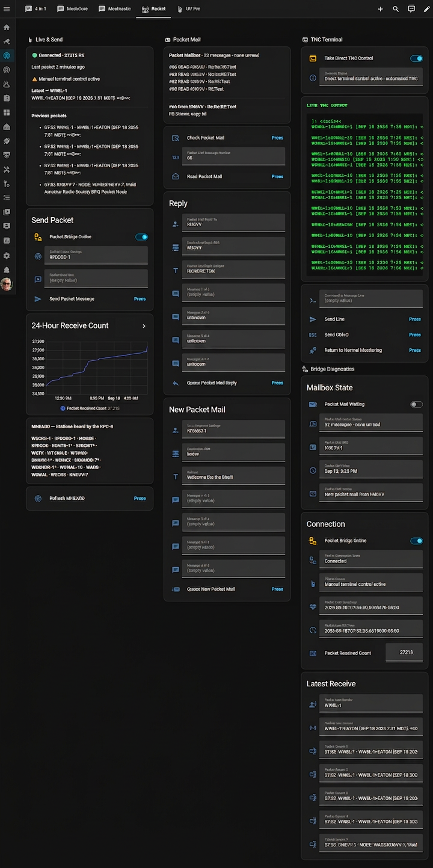Open the user profile avatar
Viewport: 433px width, 868px height.
7,284
